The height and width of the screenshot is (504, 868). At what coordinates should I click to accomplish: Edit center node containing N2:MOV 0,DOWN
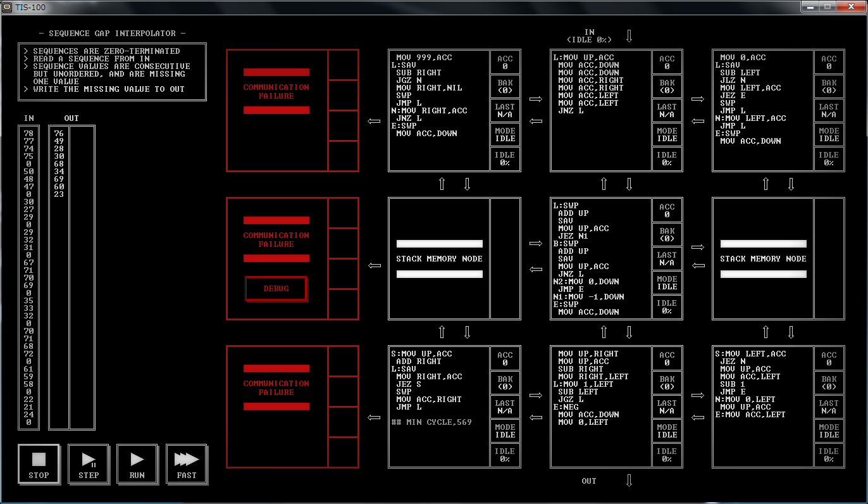coord(601,258)
